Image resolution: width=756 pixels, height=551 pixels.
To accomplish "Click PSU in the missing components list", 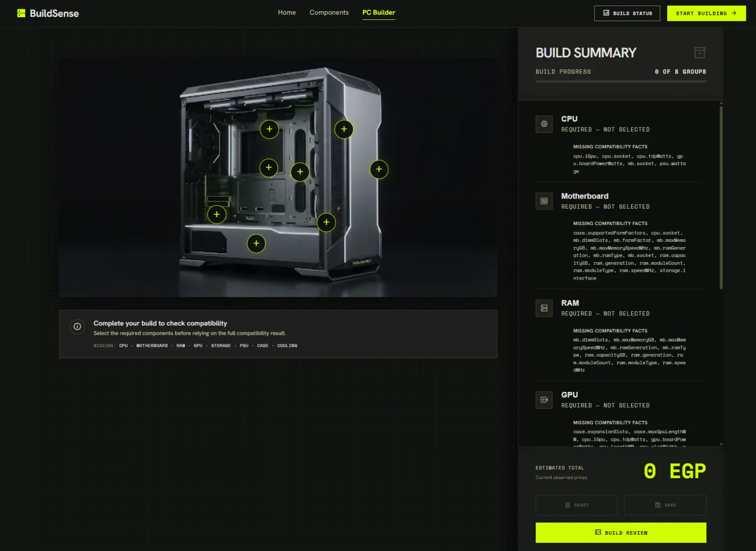I will (244, 346).
